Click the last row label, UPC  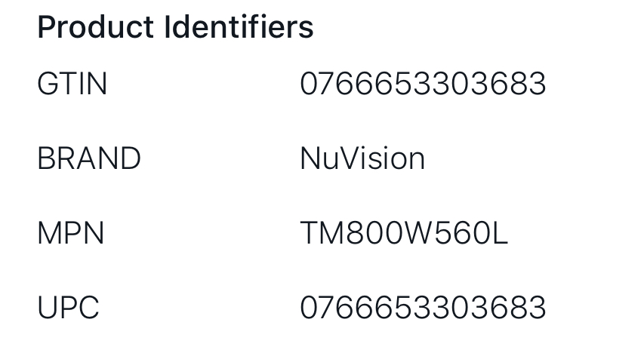tap(68, 308)
